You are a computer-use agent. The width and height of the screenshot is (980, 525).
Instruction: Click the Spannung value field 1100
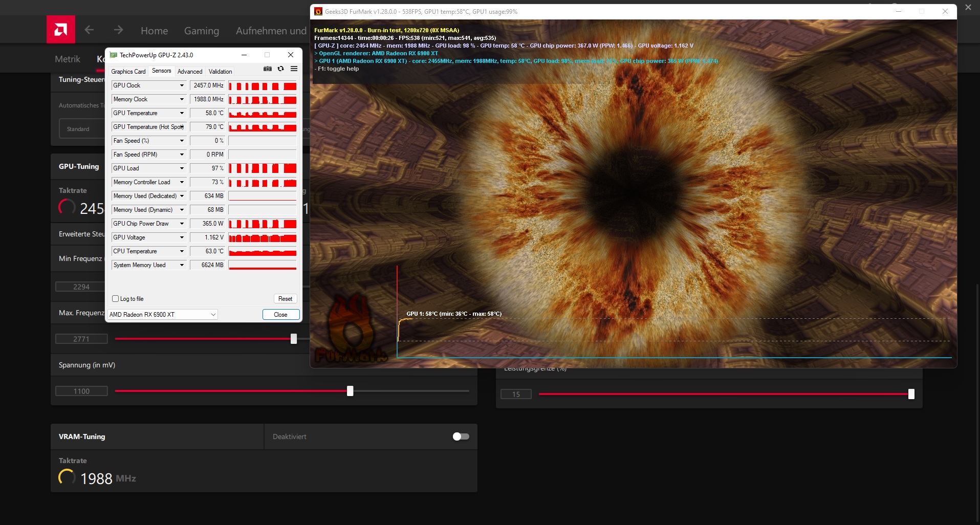pyautogui.click(x=81, y=391)
